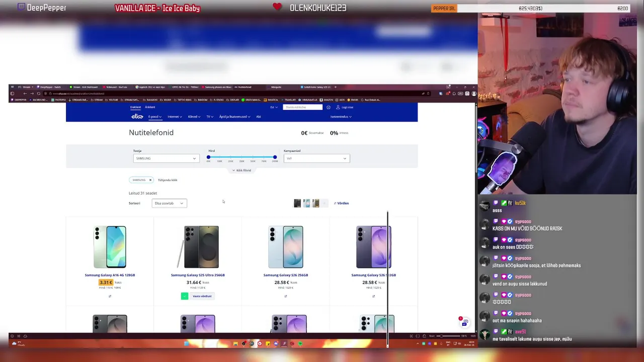Click the Elisa logo
644x362 pixels.
137,117
